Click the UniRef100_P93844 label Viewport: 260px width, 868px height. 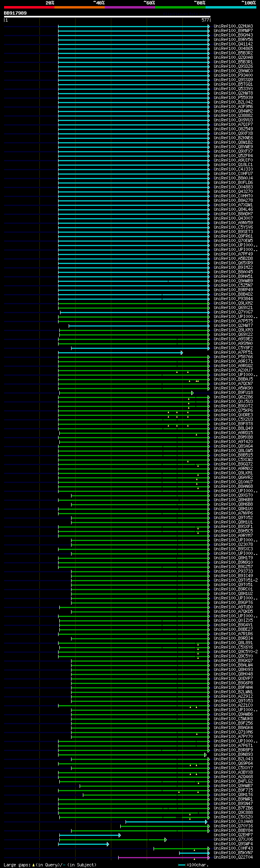233,299
